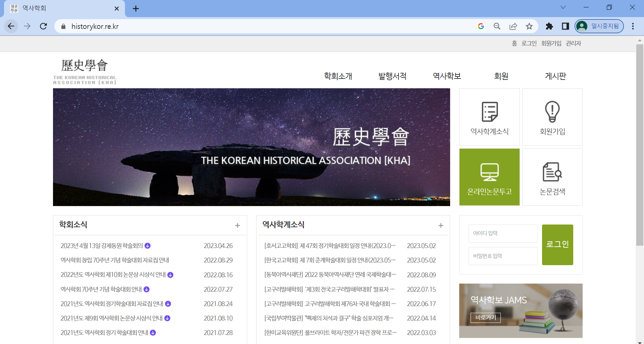Expand 역사학계소식 with the plus icon

pyautogui.click(x=441, y=226)
